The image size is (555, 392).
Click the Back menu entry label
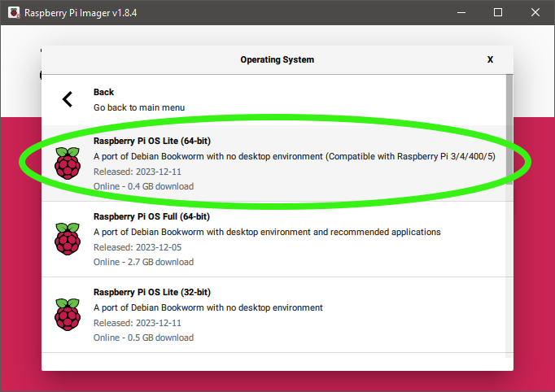coord(103,92)
